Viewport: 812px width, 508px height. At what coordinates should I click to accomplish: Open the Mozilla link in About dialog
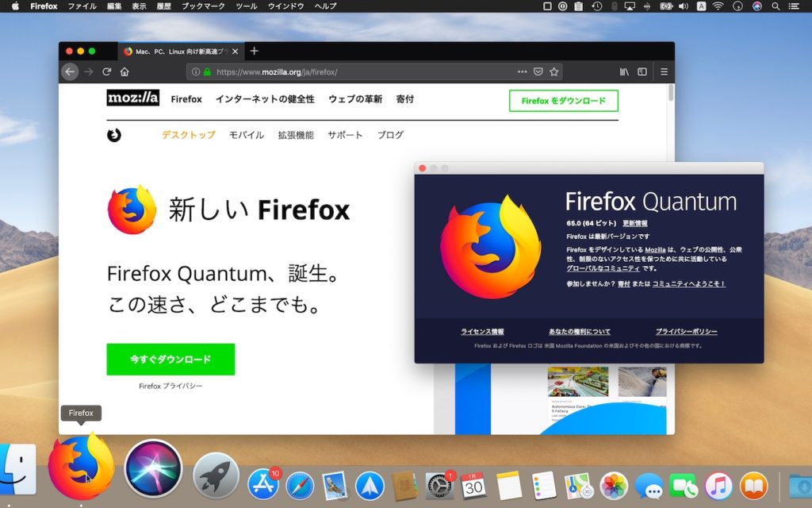pos(655,250)
